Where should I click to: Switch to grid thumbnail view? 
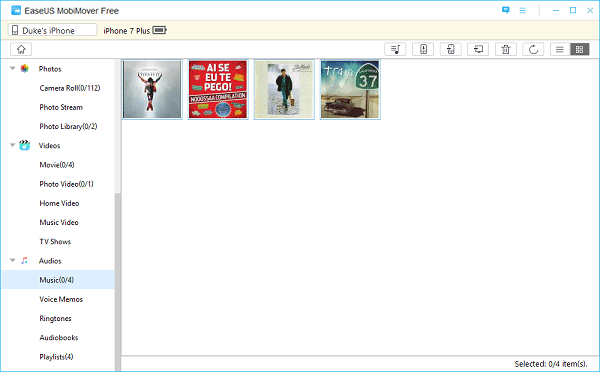580,49
